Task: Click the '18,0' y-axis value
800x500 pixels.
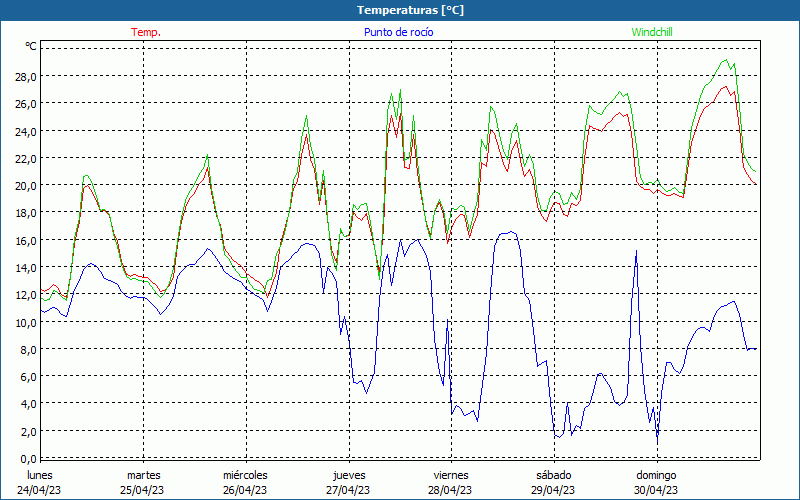Action: (x=26, y=213)
